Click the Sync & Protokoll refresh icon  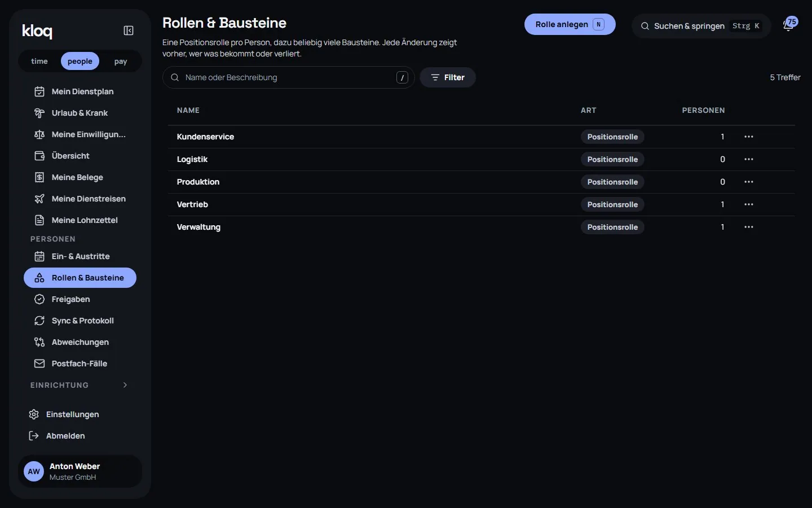[x=39, y=321]
